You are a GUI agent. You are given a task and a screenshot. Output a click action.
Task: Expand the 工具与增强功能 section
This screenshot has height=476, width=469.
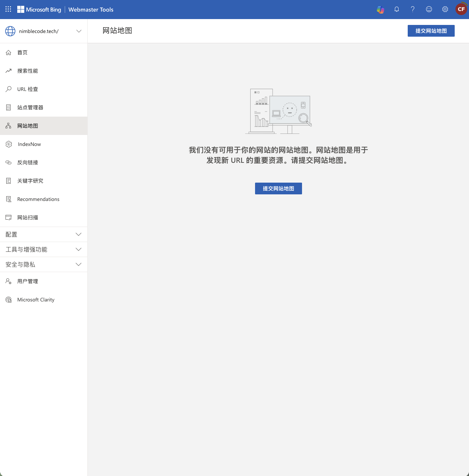[x=44, y=249]
